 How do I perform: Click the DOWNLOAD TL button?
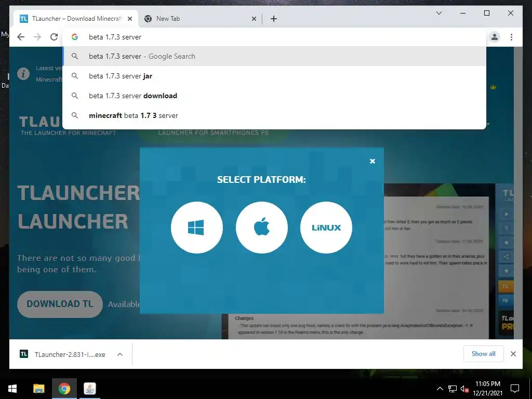click(60, 304)
